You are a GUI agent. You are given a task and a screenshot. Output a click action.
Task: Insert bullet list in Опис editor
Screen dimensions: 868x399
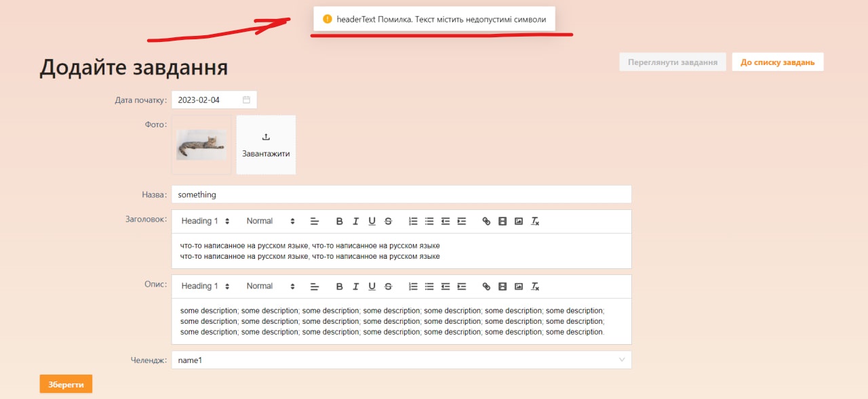(x=429, y=286)
